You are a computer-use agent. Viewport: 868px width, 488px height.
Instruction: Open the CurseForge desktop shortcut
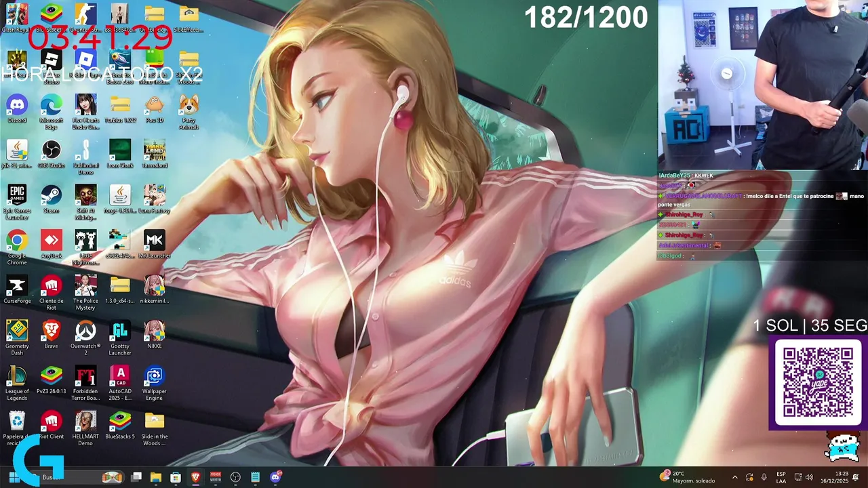click(17, 289)
